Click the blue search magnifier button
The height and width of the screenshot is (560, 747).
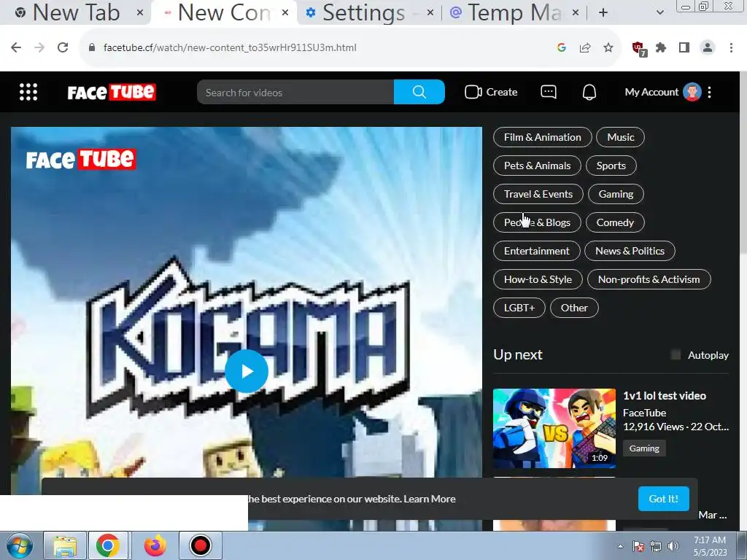[419, 92]
